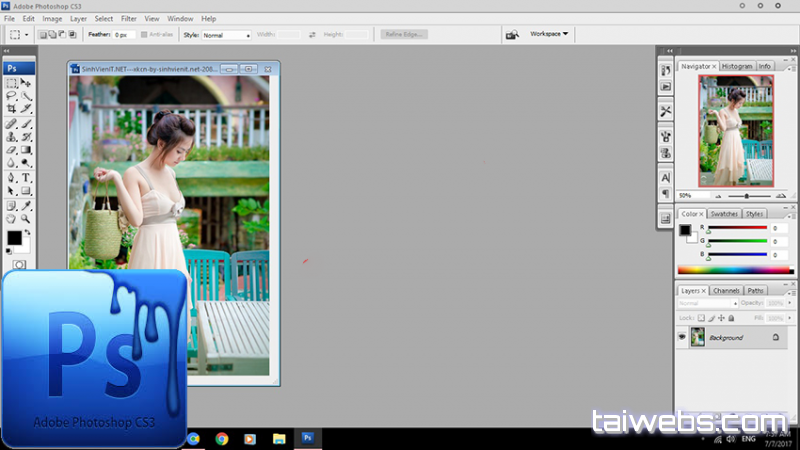Switch to the Swatches tab
Screen dimensions: 800x450
723,214
